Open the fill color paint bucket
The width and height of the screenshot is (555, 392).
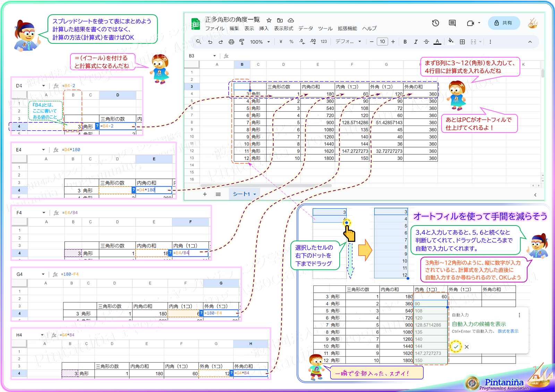click(x=451, y=42)
